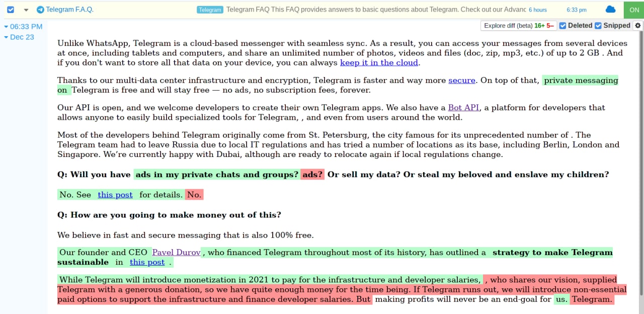The height and width of the screenshot is (314, 644).
Task: Click added text 'ads in my private chats and groups?'
Action: point(217,175)
